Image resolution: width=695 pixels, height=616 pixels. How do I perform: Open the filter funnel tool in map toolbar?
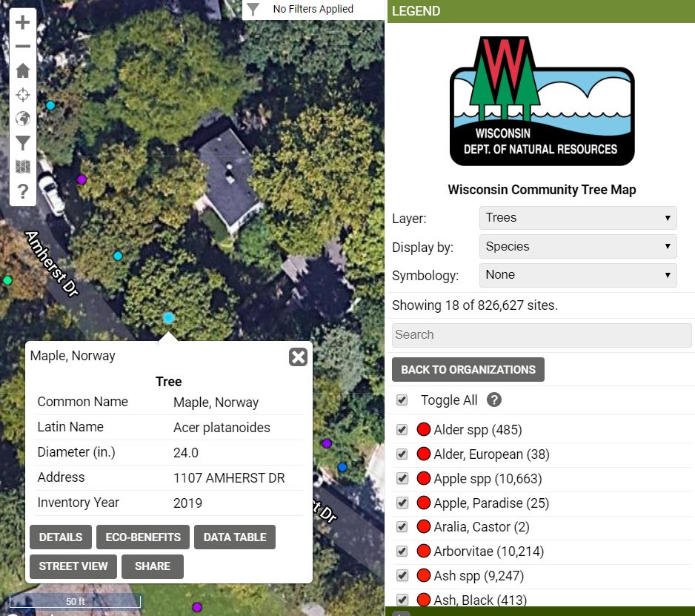pyautogui.click(x=23, y=143)
